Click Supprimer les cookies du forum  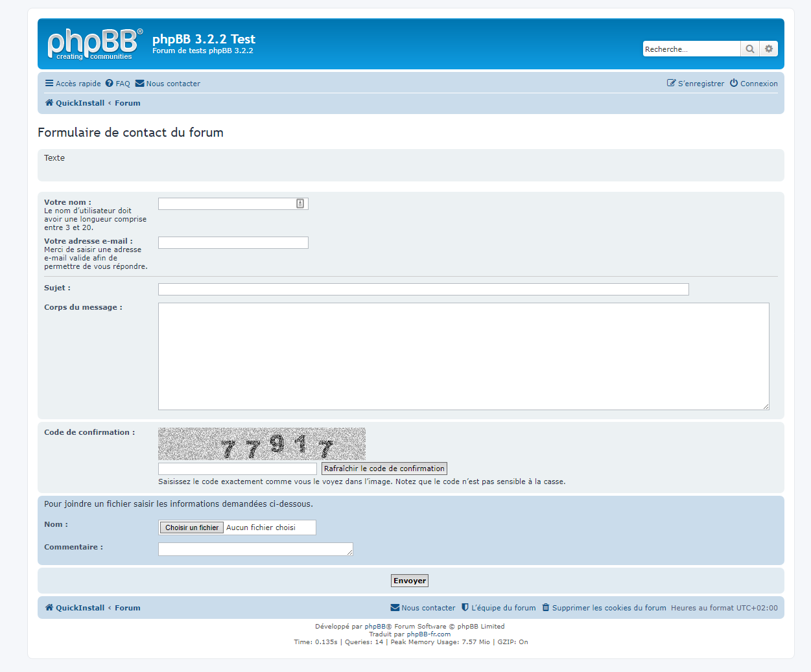click(604, 608)
